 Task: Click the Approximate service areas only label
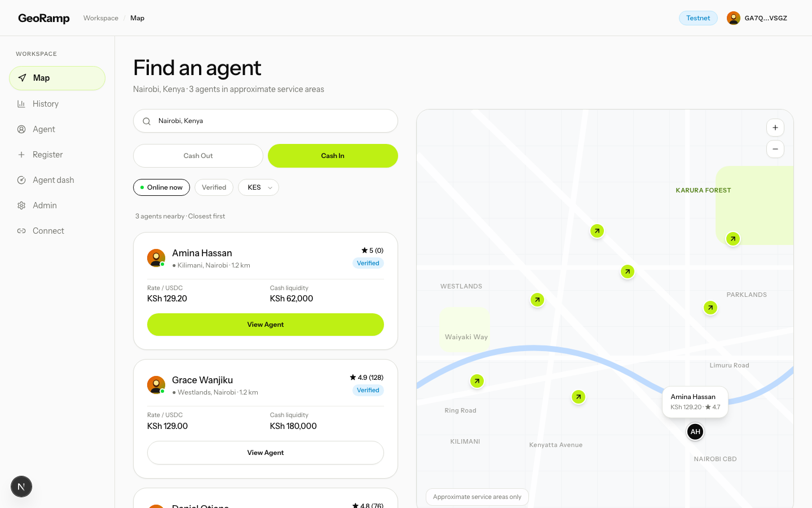pos(477,497)
